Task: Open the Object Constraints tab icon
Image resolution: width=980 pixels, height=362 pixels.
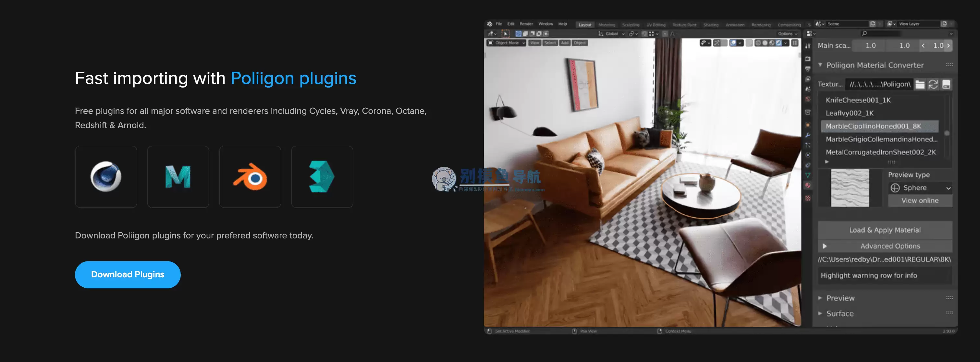Action: [x=808, y=165]
